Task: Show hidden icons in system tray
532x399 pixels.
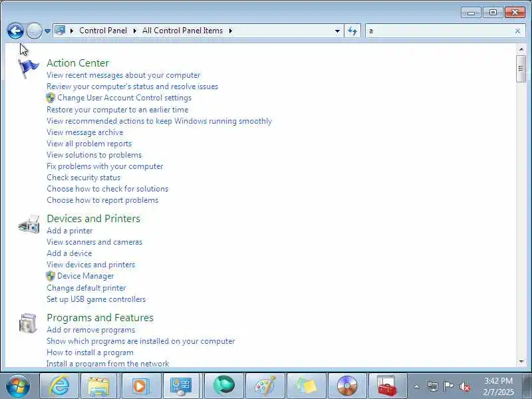Action: click(417, 386)
